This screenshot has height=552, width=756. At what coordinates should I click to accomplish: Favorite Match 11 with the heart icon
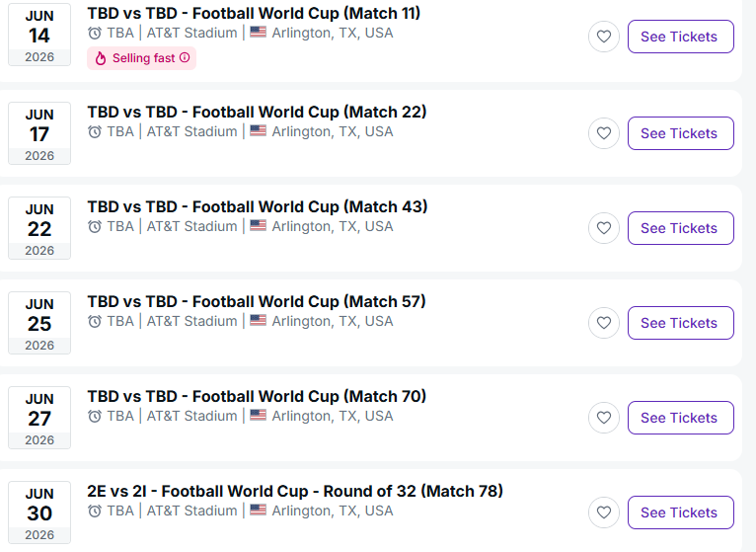tap(604, 37)
